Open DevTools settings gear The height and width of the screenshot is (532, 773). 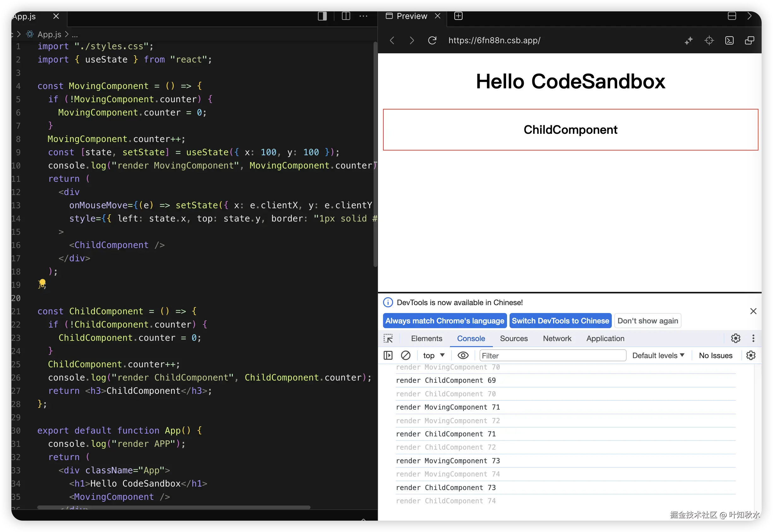[735, 338]
